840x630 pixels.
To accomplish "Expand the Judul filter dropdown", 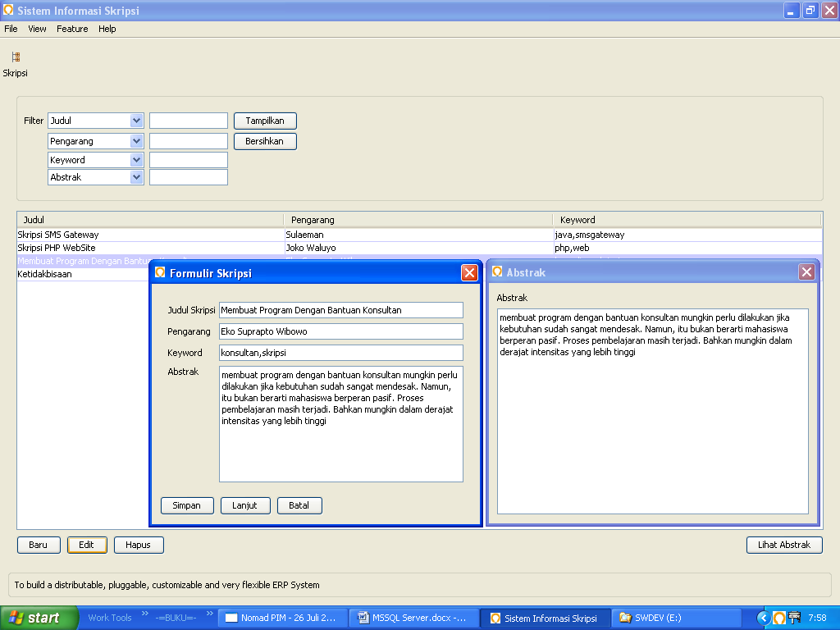I will (x=137, y=121).
